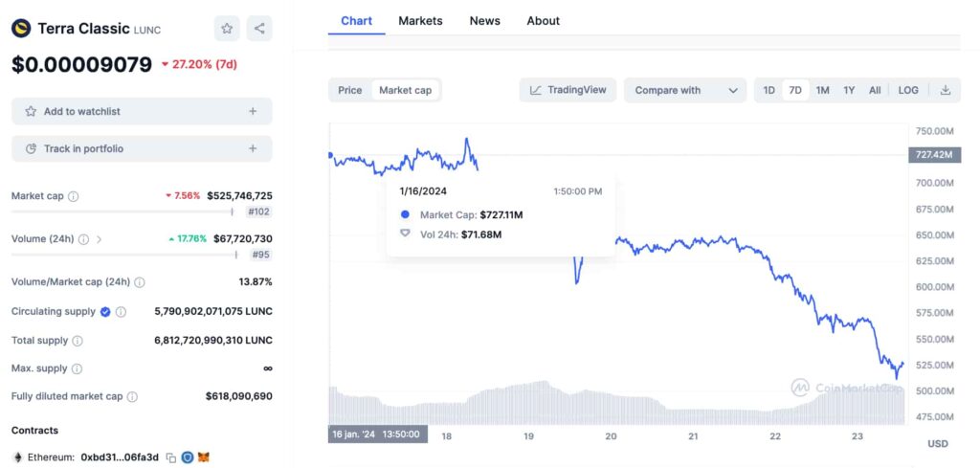Select the 1M time range
This screenshot has width=980, height=468.
(822, 90)
